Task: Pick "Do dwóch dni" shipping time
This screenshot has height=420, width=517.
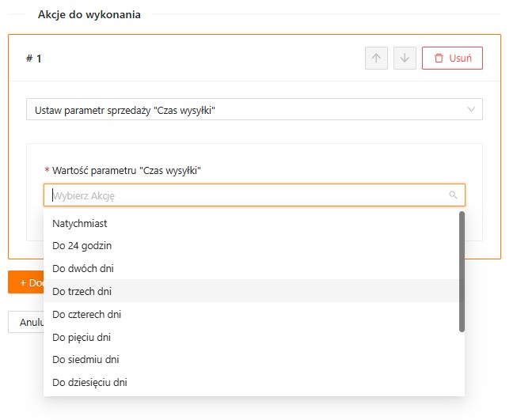Action: [x=83, y=268]
